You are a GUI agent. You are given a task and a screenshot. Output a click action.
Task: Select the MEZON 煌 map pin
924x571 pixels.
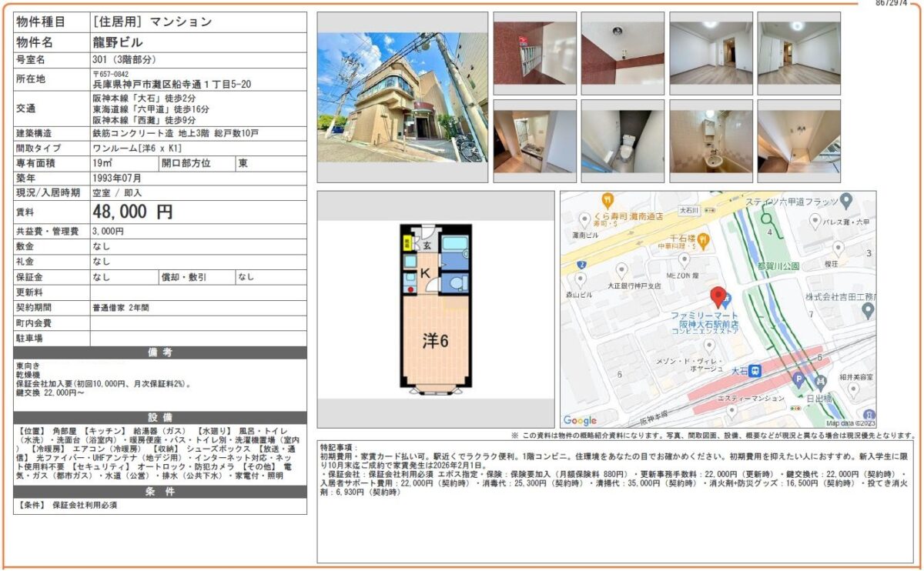coord(684,261)
